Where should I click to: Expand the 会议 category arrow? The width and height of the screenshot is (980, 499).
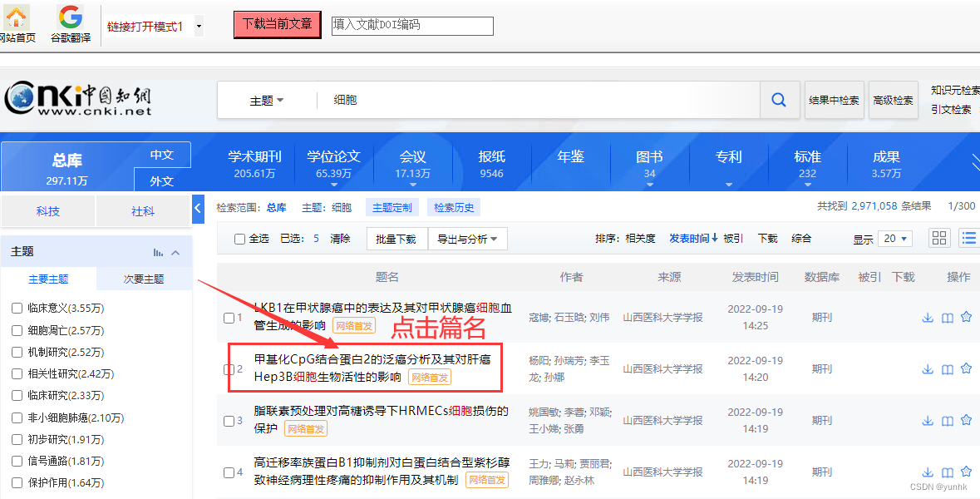[x=412, y=185]
